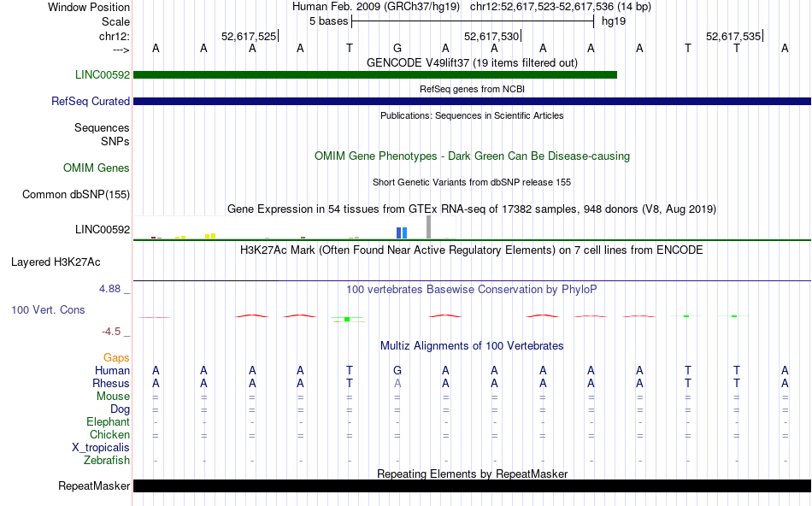Open the OMIM Gene Phenotypes track title
This screenshot has width=812, height=506.
(x=473, y=156)
